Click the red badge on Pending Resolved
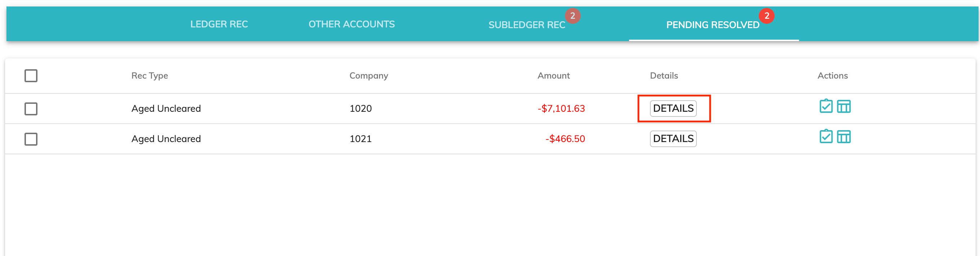This screenshot has height=256, width=980. [766, 16]
